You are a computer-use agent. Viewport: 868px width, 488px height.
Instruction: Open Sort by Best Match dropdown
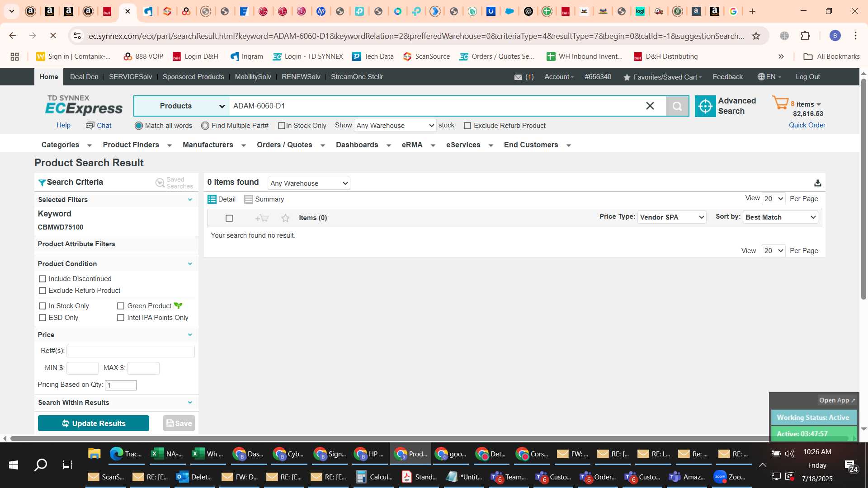click(x=780, y=217)
